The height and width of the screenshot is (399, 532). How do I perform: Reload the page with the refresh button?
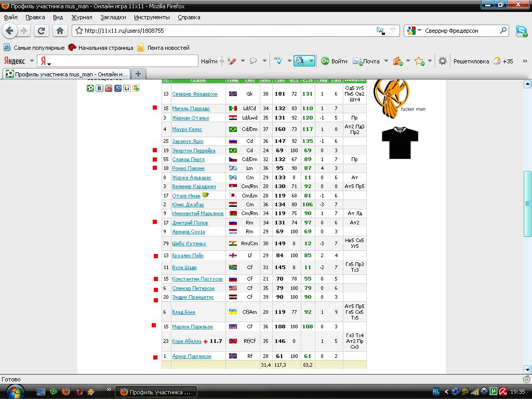click(42, 31)
